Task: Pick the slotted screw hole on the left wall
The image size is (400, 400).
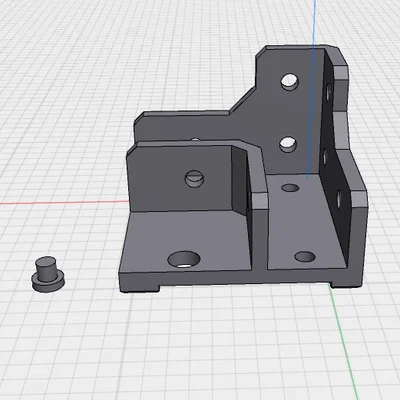Action: pyautogui.click(x=194, y=179)
